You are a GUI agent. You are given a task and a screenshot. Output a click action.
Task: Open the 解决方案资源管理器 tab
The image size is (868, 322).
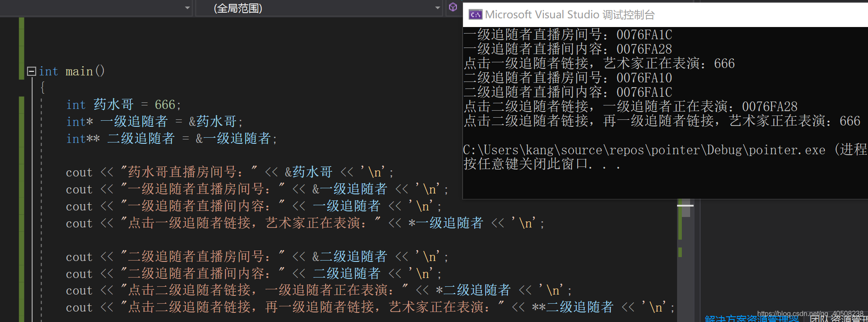coord(752,318)
